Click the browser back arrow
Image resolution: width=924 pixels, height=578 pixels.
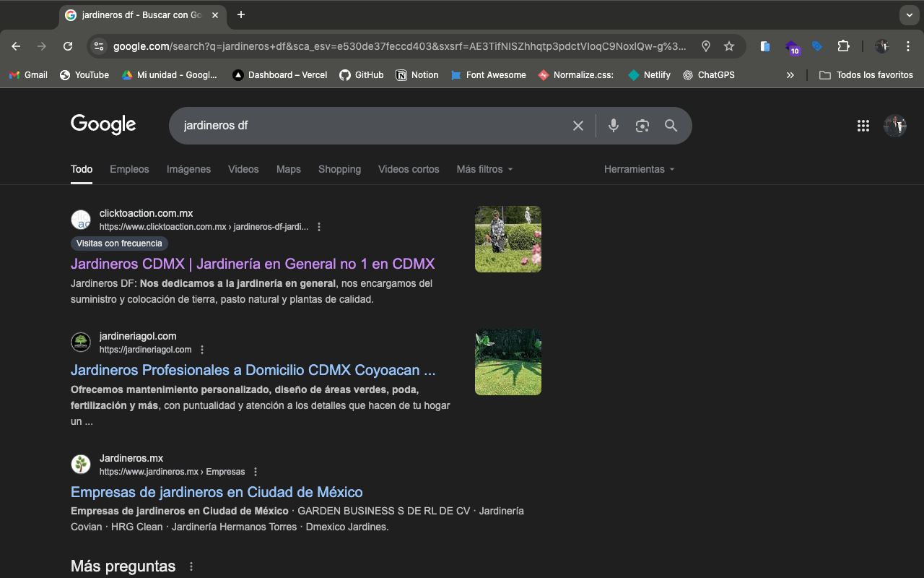[x=16, y=46]
